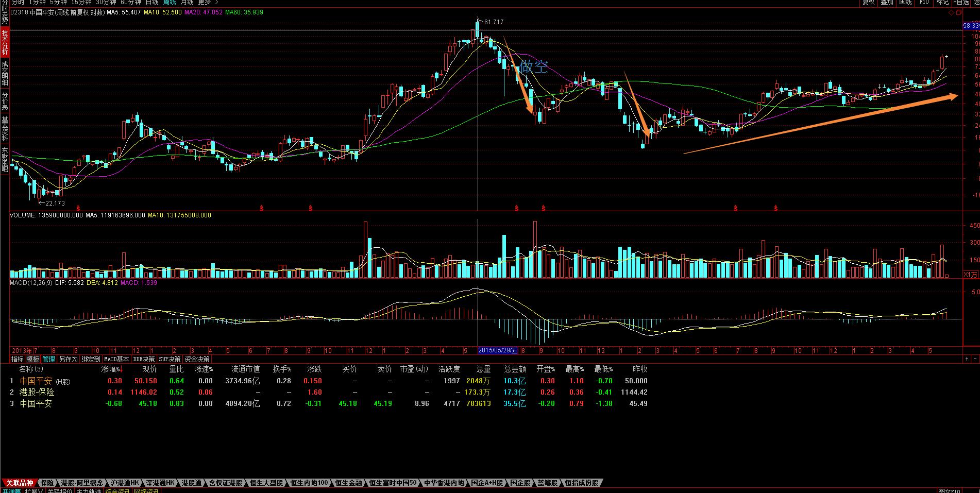The width and height of the screenshot is (980, 493).
Task: Open the 深港通HK sector tab
Action: click(x=160, y=483)
